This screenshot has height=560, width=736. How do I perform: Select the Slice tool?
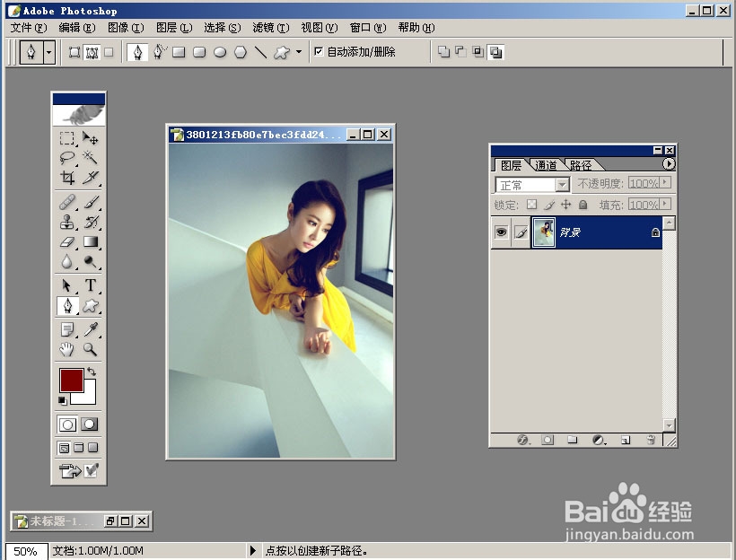pos(90,178)
